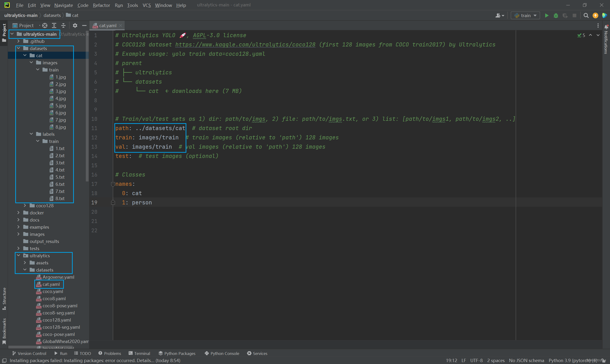Open the kaggle coco128 URL link

pos(245,45)
